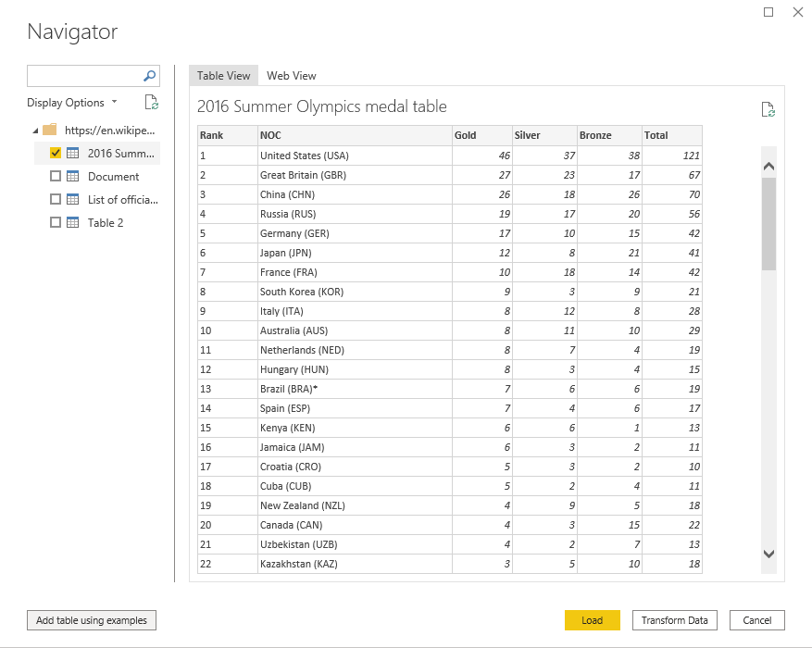Click the preview vertical scrollbar thumb
812x648 pixels.
768,222
